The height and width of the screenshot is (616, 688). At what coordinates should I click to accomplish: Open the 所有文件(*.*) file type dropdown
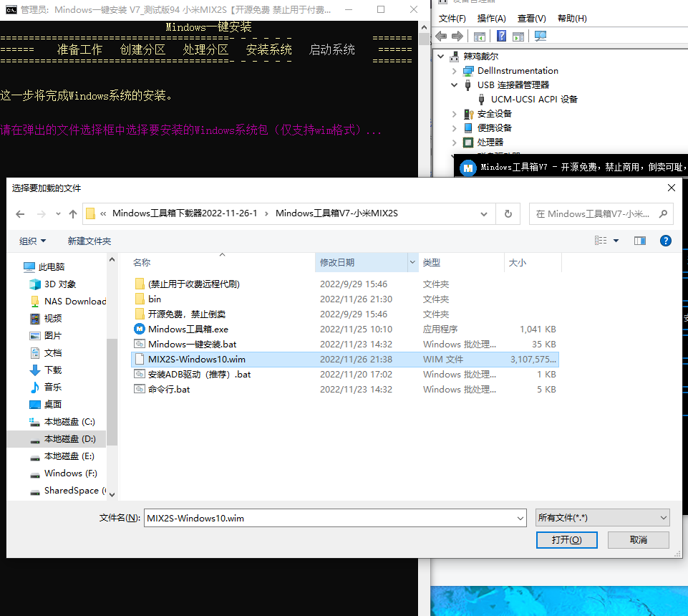(x=602, y=518)
